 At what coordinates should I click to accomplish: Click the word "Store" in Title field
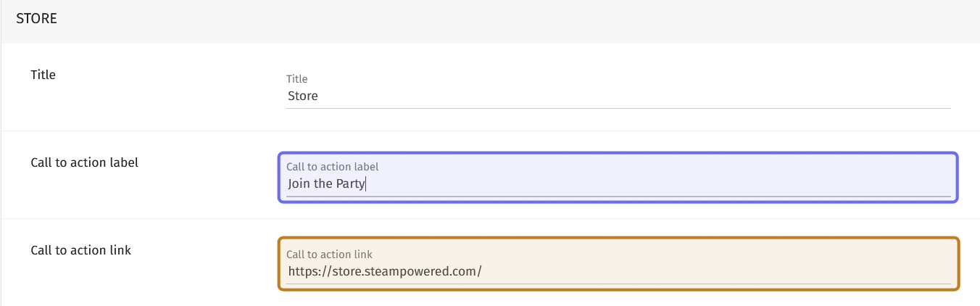tap(303, 96)
